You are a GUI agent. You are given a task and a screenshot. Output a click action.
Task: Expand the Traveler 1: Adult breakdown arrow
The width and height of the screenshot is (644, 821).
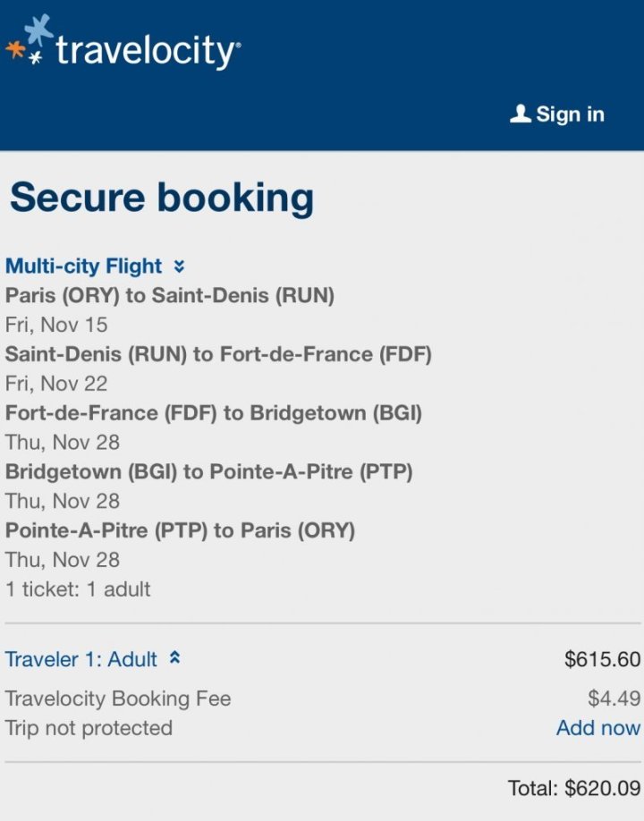(174, 658)
